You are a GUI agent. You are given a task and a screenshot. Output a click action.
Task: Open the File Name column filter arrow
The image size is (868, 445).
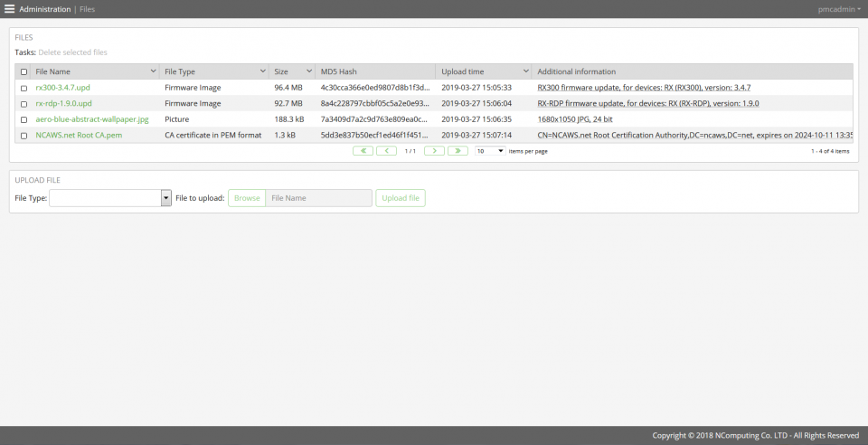coord(150,71)
